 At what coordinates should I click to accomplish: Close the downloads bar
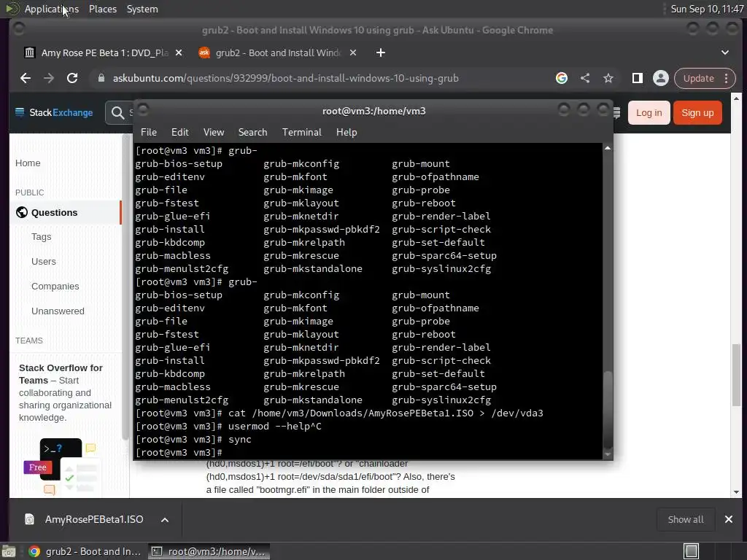coord(729,519)
